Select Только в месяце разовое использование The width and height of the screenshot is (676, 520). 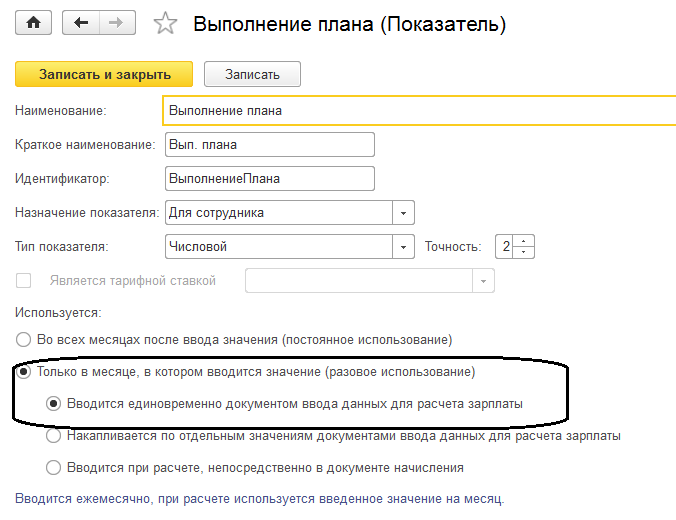click(x=24, y=372)
